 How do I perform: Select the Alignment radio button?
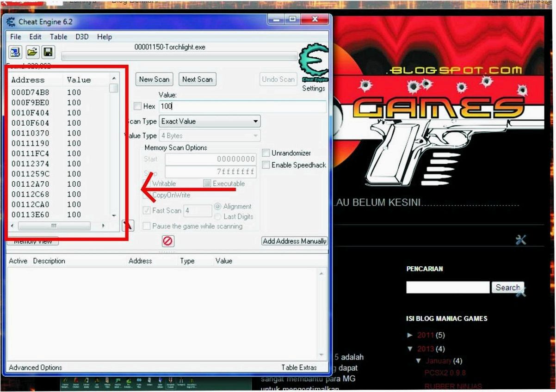click(218, 206)
